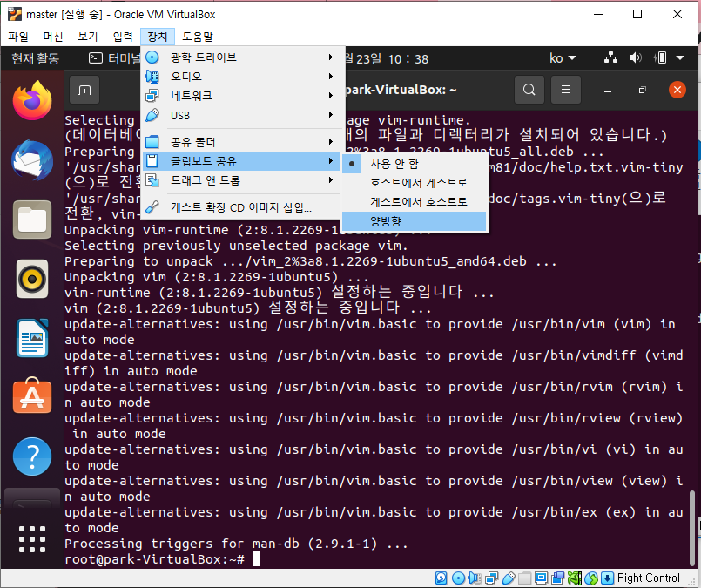Click the hard disk status icon

point(441,578)
